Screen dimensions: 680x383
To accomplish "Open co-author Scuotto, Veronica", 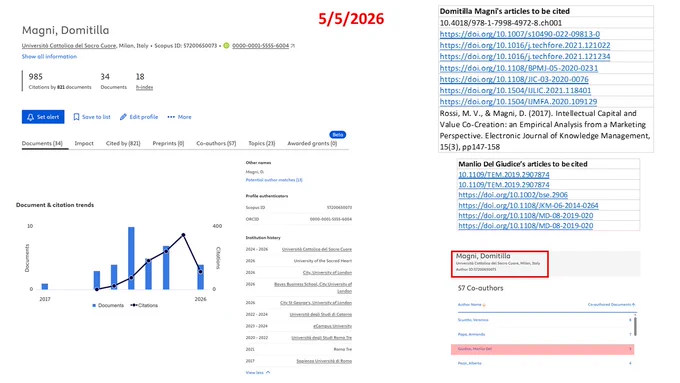I will point(473,320).
